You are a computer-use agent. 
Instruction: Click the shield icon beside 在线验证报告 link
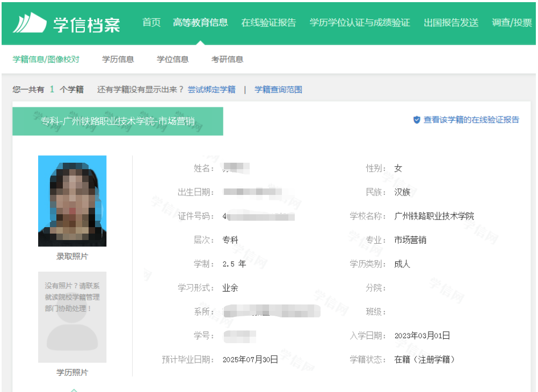tap(417, 120)
